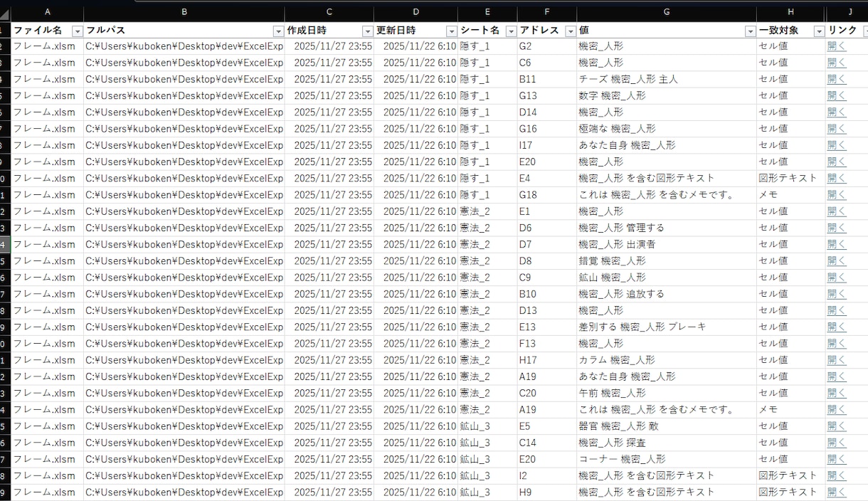Open the 開く link for address C6

pyautogui.click(x=837, y=63)
